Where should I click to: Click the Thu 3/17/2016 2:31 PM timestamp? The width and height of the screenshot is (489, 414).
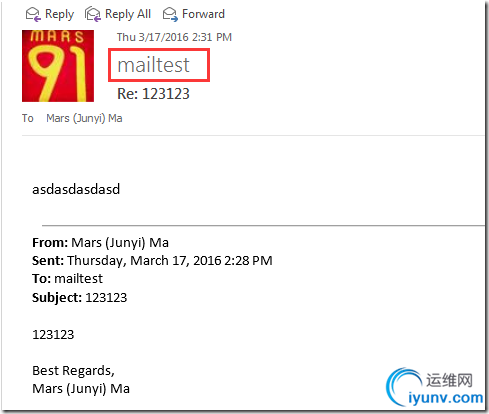[x=174, y=37]
